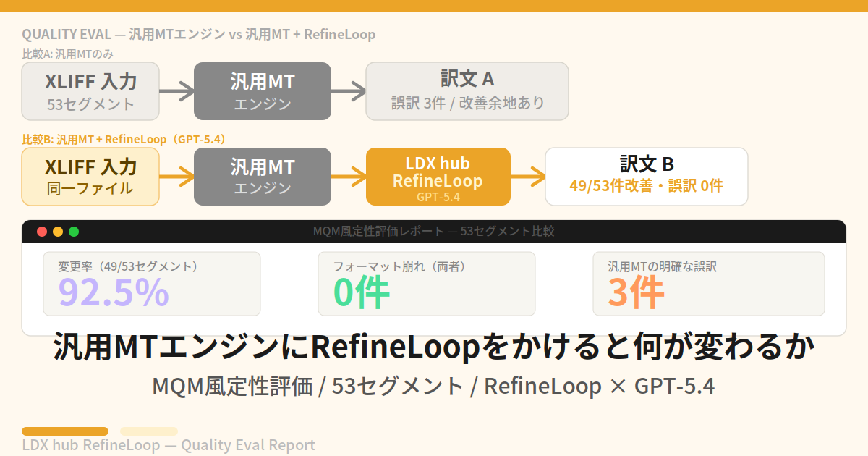
Task: Select the 訳文 A result box
Action: pos(467,91)
